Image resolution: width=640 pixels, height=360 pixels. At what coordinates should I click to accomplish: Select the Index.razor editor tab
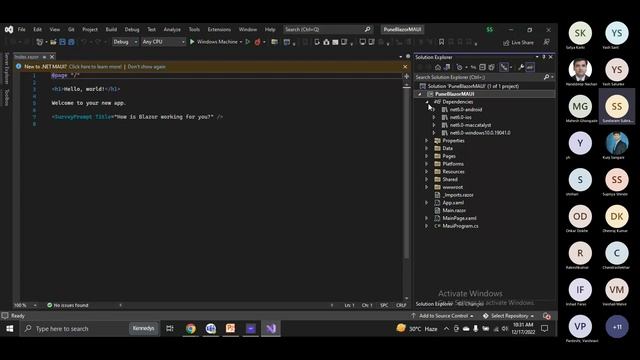click(x=27, y=57)
